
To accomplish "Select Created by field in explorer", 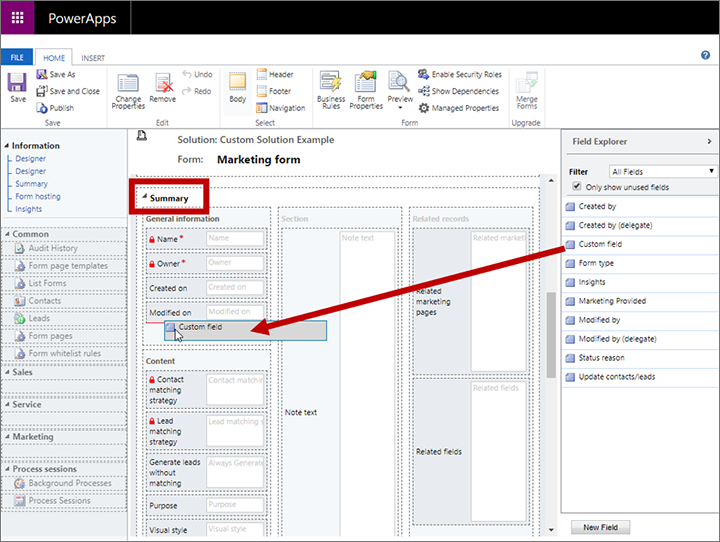I will 640,207.
